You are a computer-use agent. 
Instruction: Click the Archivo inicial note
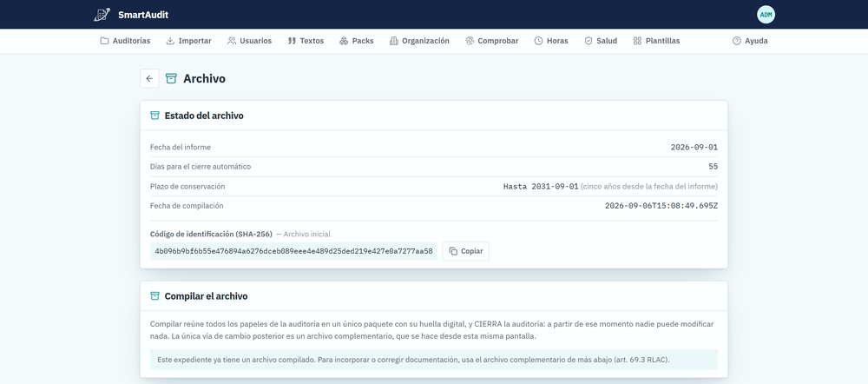pyautogui.click(x=306, y=235)
